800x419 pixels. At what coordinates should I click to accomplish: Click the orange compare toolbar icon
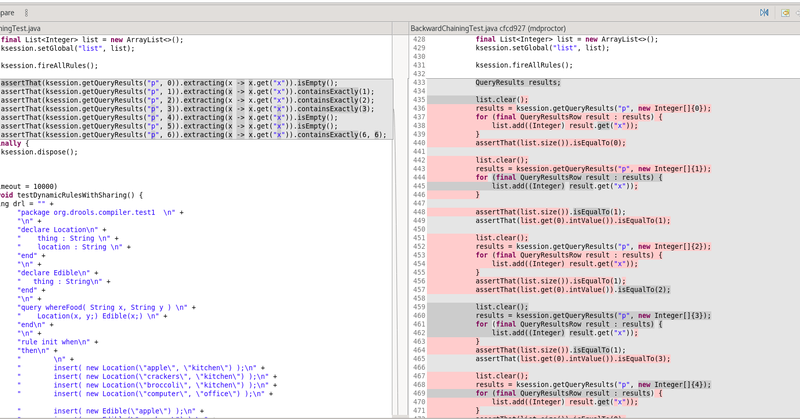point(785,13)
